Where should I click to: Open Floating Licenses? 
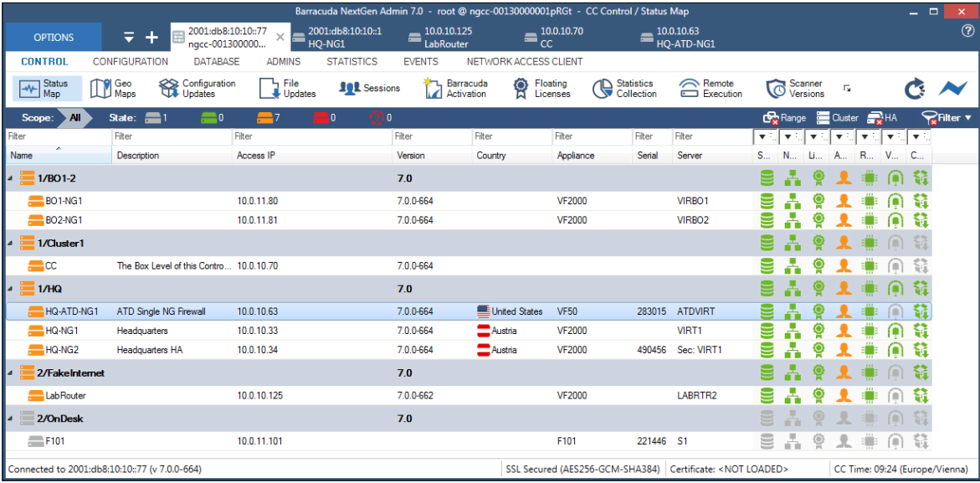pyautogui.click(x=541, y=88)
